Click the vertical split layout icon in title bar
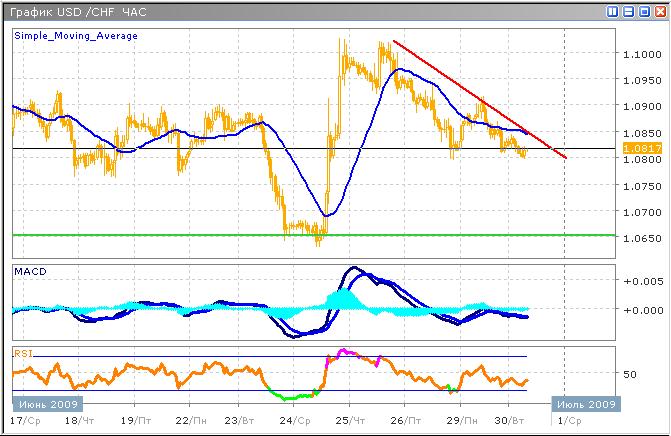The image size is (671, 436). click(x=613, y=11)
